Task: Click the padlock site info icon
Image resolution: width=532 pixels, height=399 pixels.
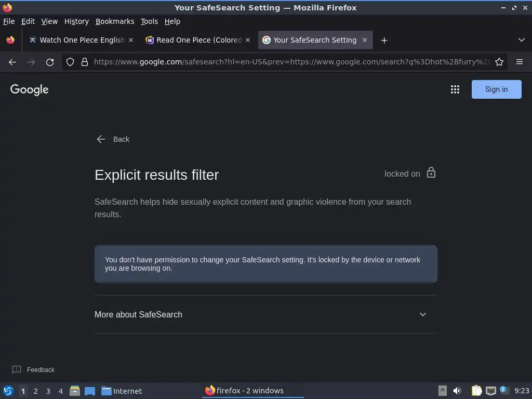Action: coord(85,62)
